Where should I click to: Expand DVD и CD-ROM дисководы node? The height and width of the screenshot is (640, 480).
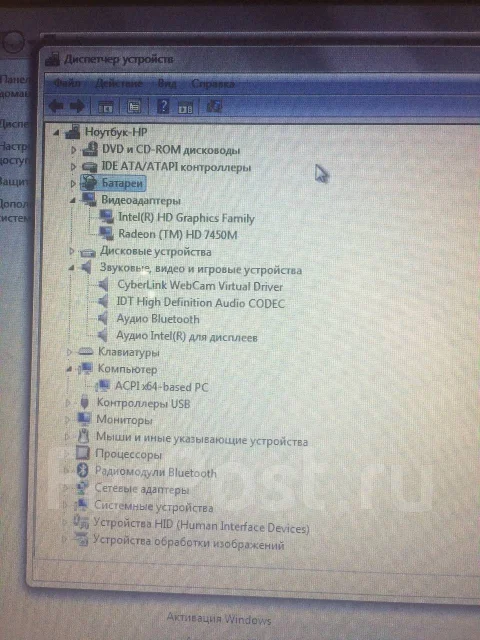(x=73, y=150)
